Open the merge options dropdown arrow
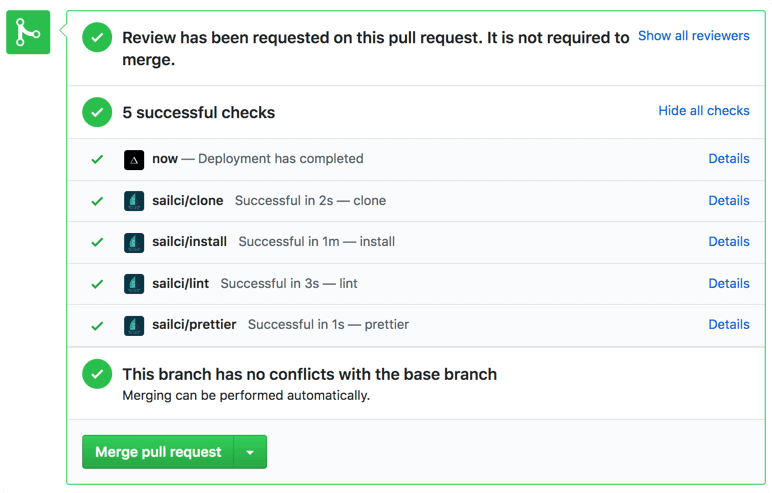Screen dimensions: 772x493 (x=250, y=452)
